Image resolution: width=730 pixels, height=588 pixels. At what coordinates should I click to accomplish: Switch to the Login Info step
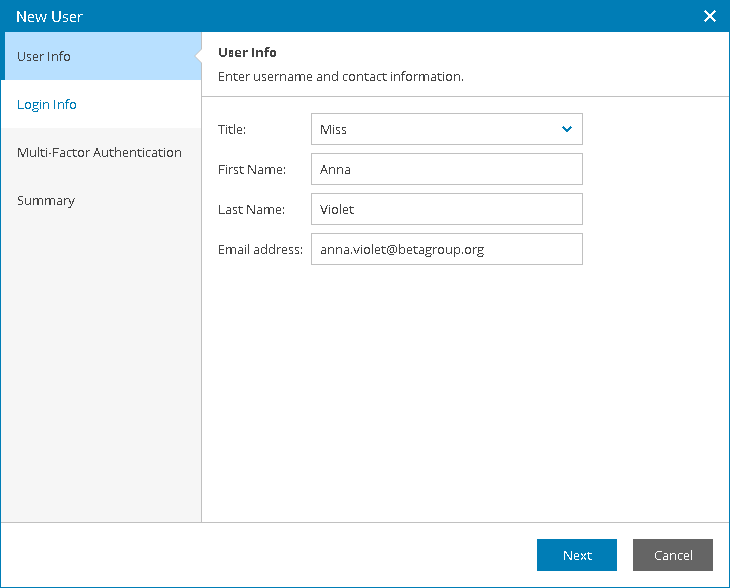pos(47,104)
